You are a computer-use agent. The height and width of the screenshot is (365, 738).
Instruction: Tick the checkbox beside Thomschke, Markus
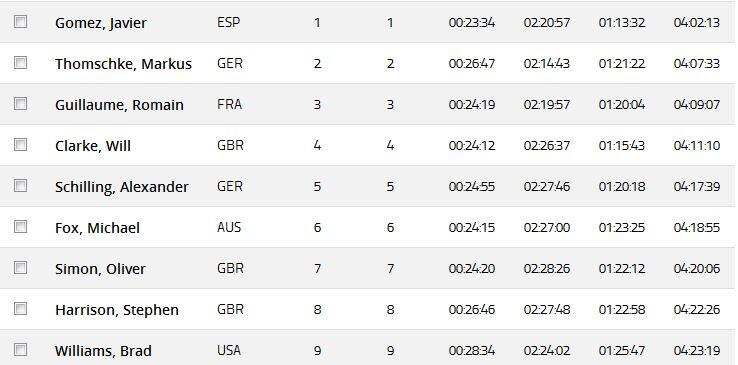pos(20,63)
